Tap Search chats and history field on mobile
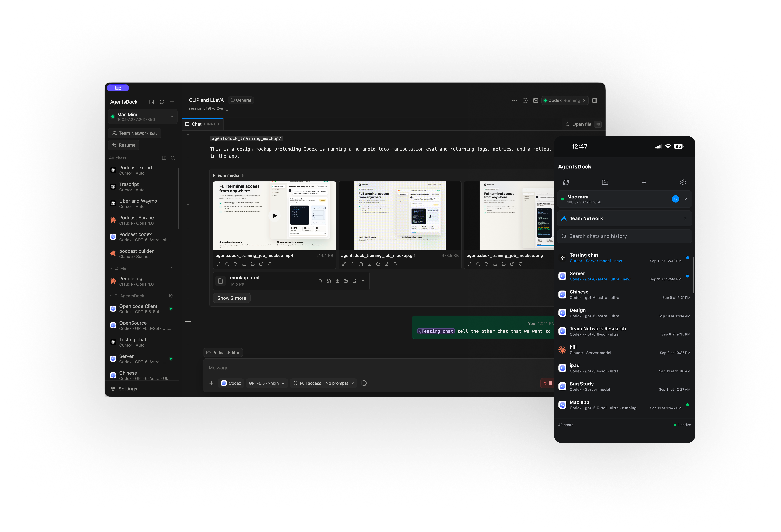 624,236
